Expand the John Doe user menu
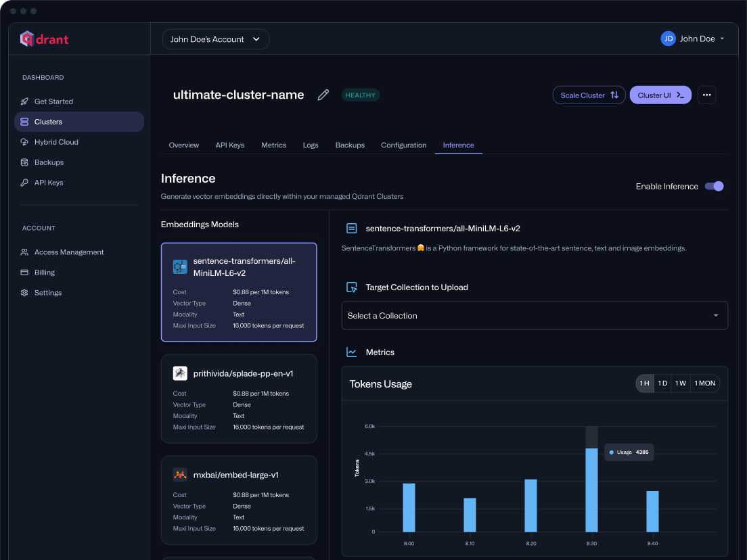The width and height of the screenshot is (747, 560). (x=695, y=39)
